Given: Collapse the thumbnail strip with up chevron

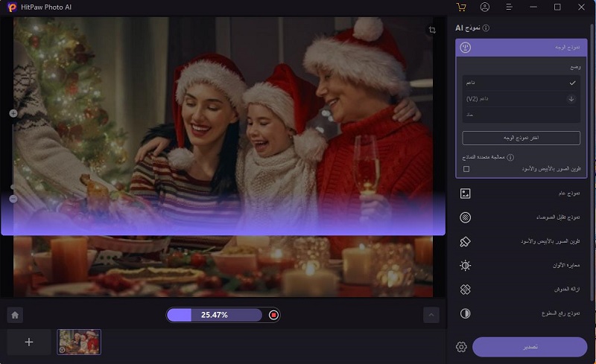Looking at the screenshot, I should coord(431,315).
